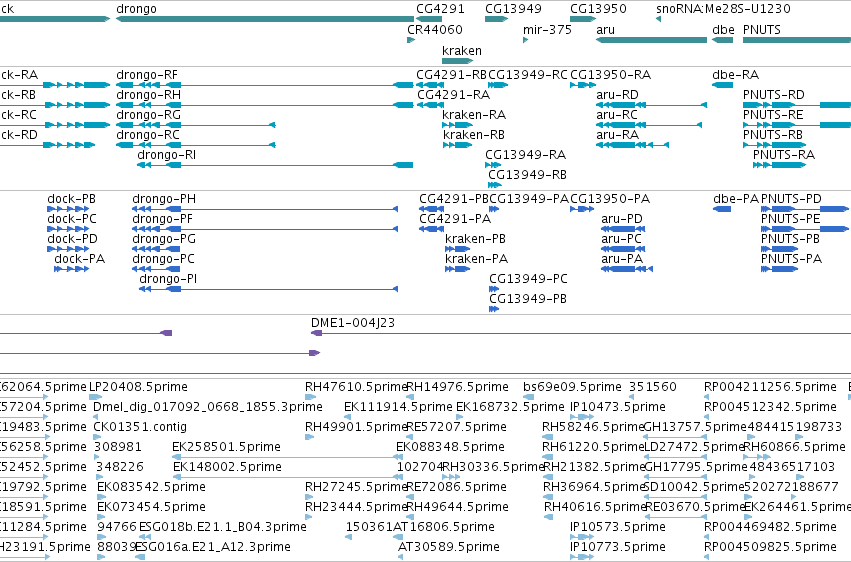The width and height of the screenshot is (851, 562).
Task: Click the PNUTS-RE transcript label
Action: pos(773,115)
